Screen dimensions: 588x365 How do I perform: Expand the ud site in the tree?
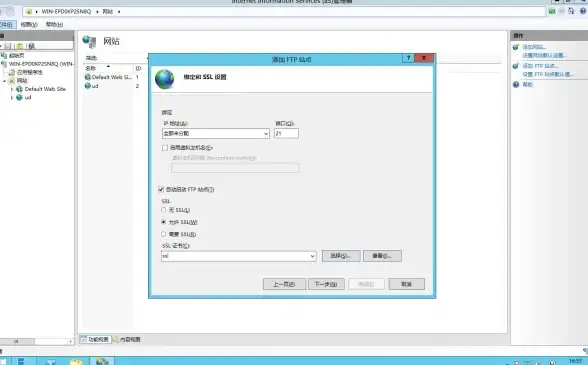point(12,98)
